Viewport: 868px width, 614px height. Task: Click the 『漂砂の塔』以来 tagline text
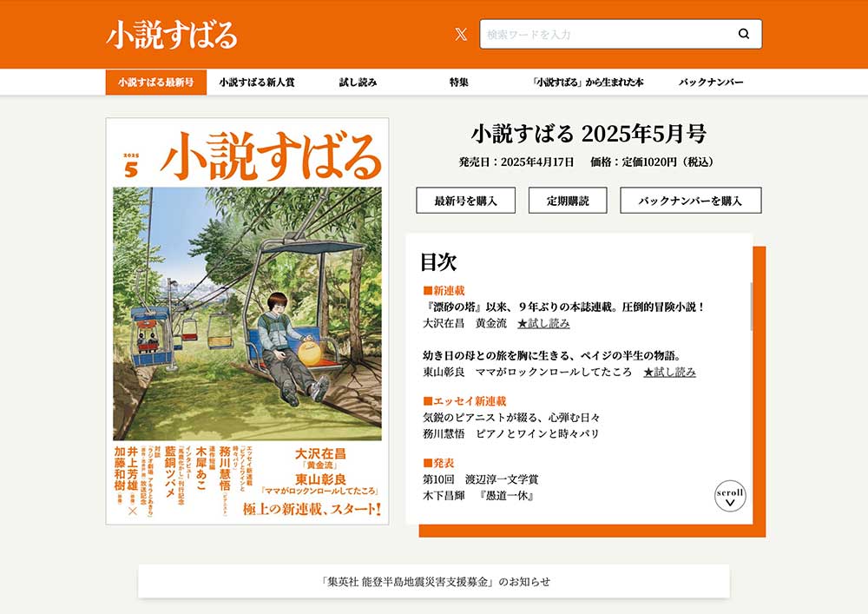coord(563,307)
